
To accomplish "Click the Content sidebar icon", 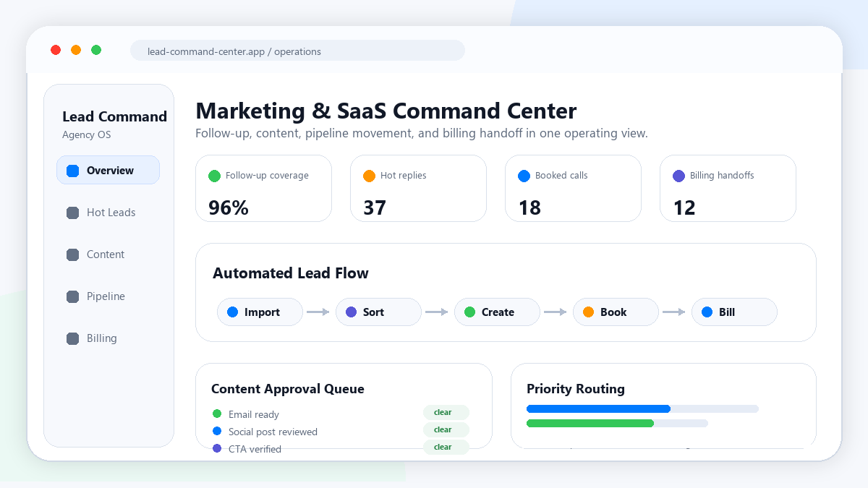I will pos(72,254).
